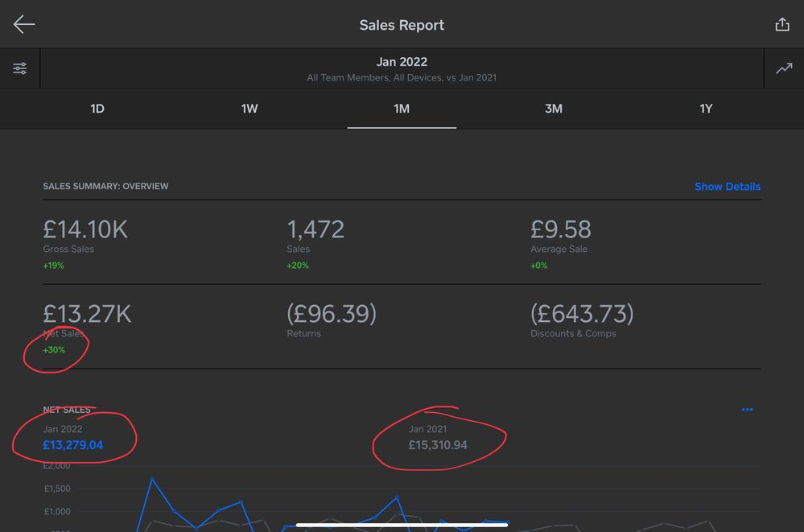Toggle the comparison trend chart icon

[783, 68]
